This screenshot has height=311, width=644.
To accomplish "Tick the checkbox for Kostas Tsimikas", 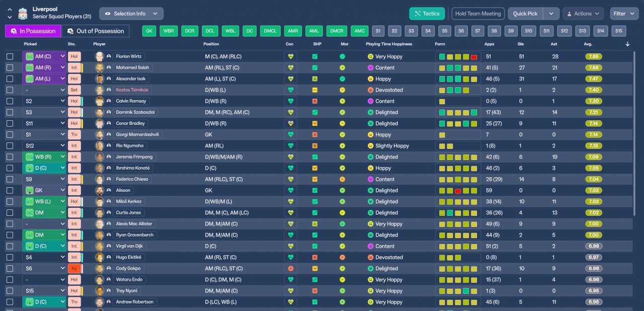I will pos(10,90).
